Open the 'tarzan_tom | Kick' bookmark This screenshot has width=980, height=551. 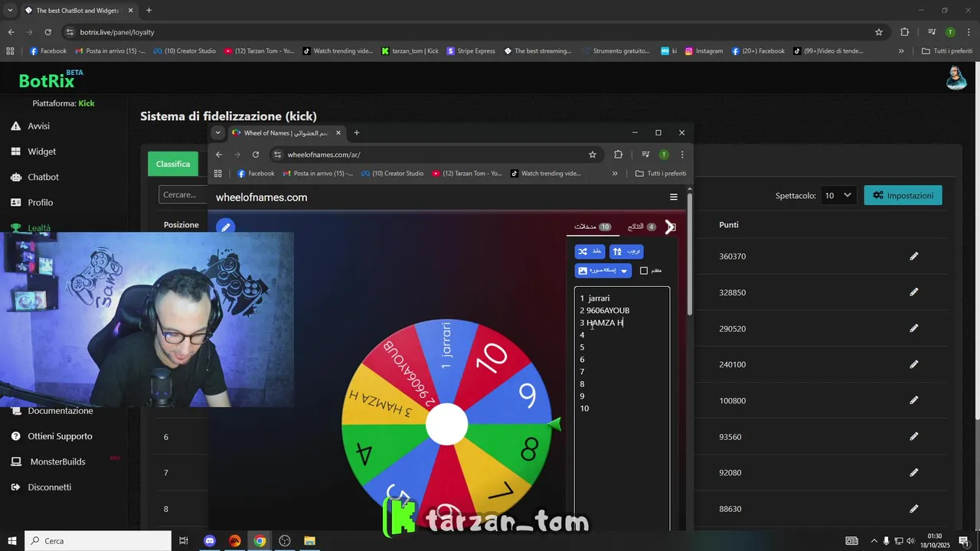(410, 51)
